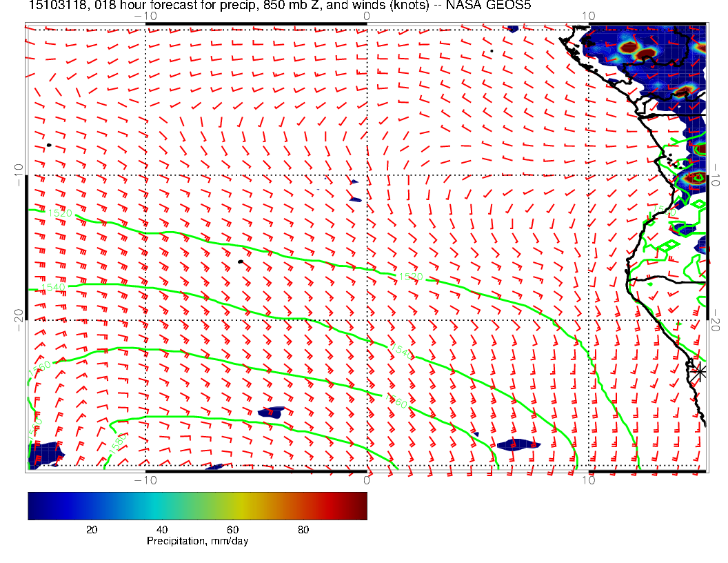Click the black asterisk marker on the coastline
This screenshot has height=563, width=728.
(699, 371)
